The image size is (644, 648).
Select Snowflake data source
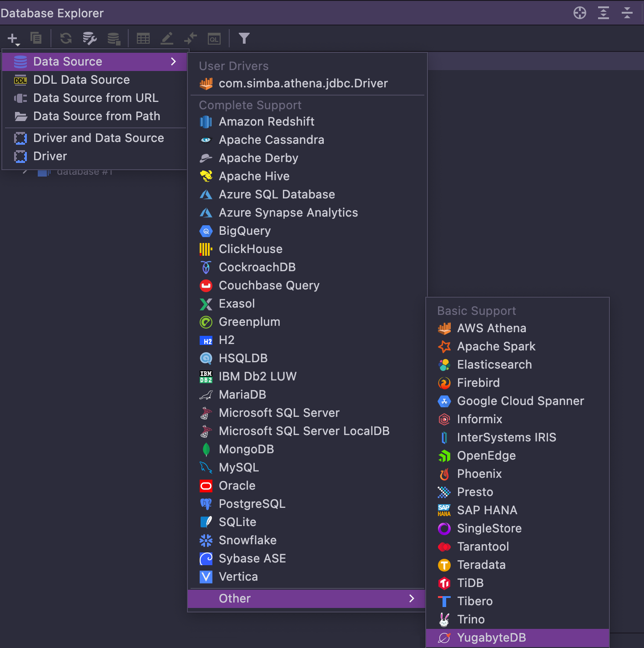click(x=247, y=540)
